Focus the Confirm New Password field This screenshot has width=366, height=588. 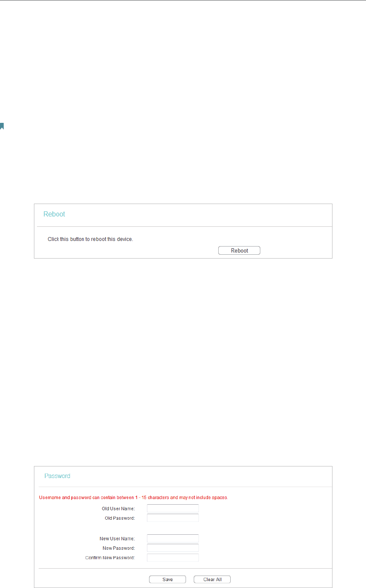pos(173,558)
